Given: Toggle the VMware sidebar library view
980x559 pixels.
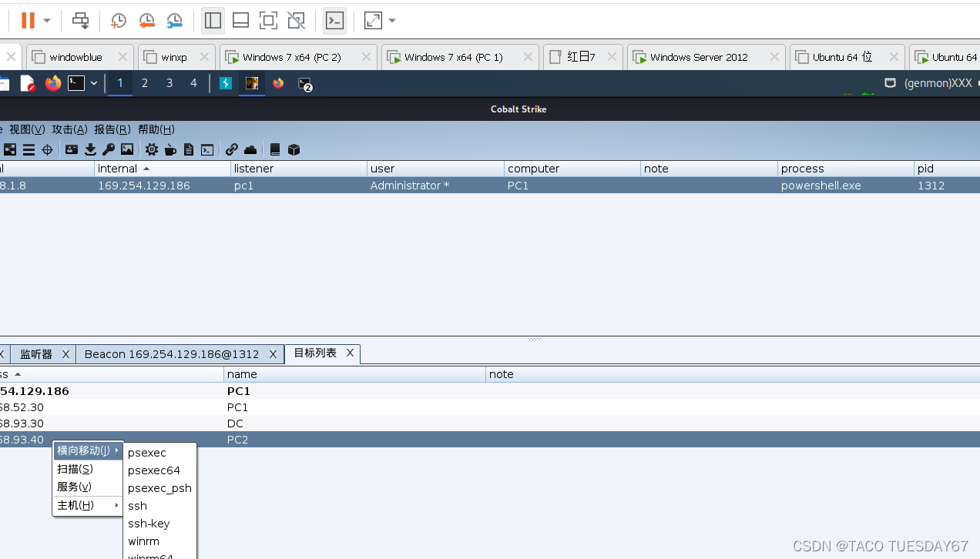Looking at the screenshot, I should tap(213, 21).
